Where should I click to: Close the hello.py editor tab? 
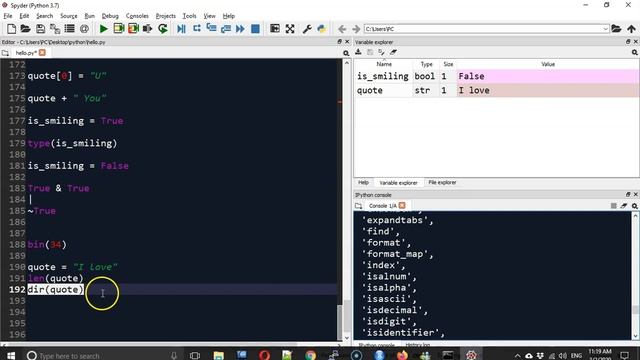point(42,53)
